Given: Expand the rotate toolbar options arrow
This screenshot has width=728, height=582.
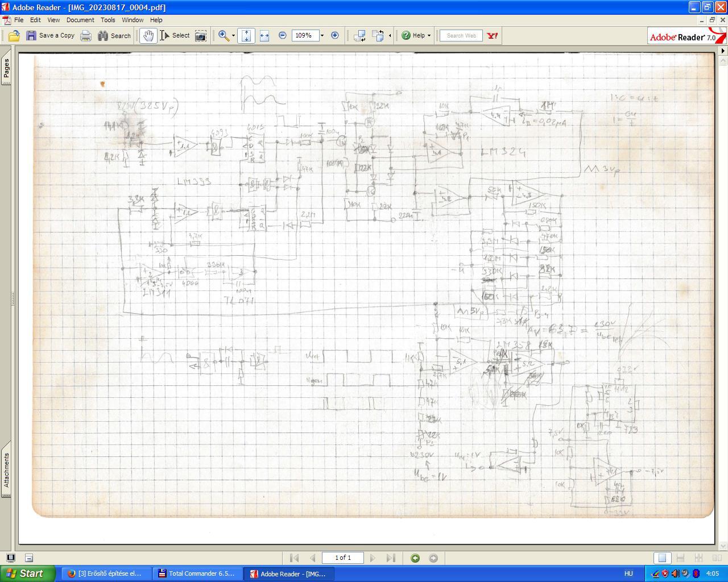Looking at the screenshot, I should tap(390, 36).
